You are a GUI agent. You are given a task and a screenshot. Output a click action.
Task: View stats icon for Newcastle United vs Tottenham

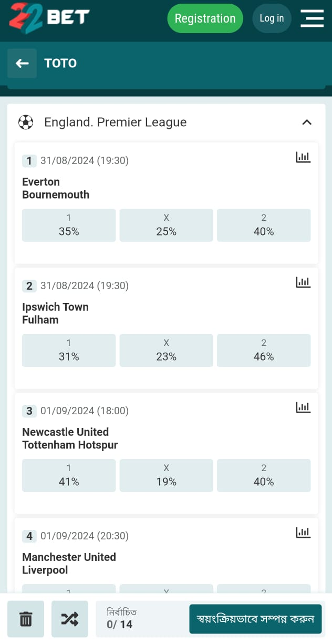pyautogui.click(x=303, y=407)
